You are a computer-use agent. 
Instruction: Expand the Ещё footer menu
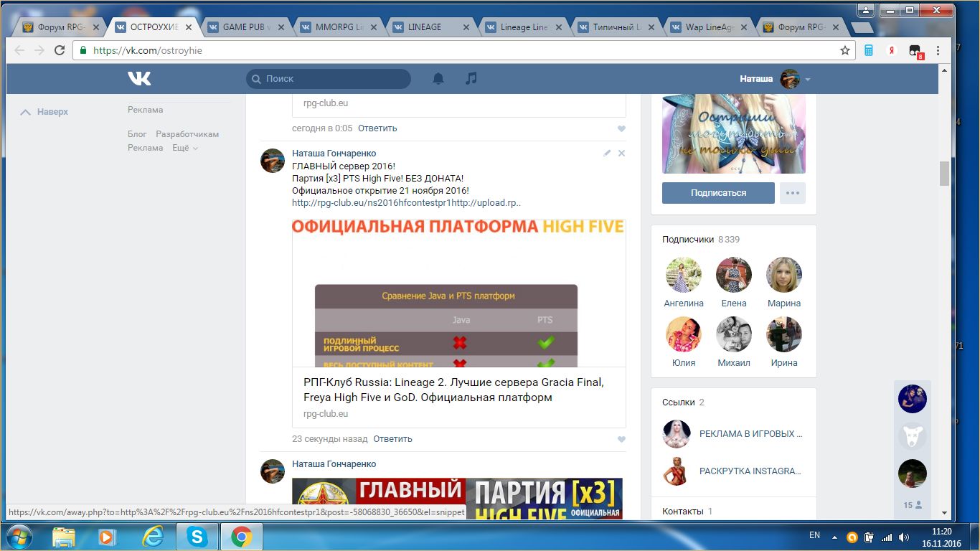click(x=184, y=148)
